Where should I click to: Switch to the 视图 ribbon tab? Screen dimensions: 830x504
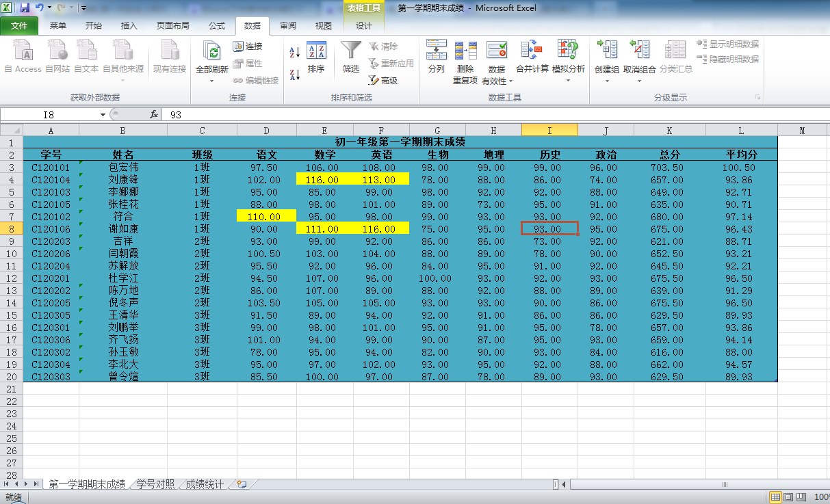click(x=324, y=26)
